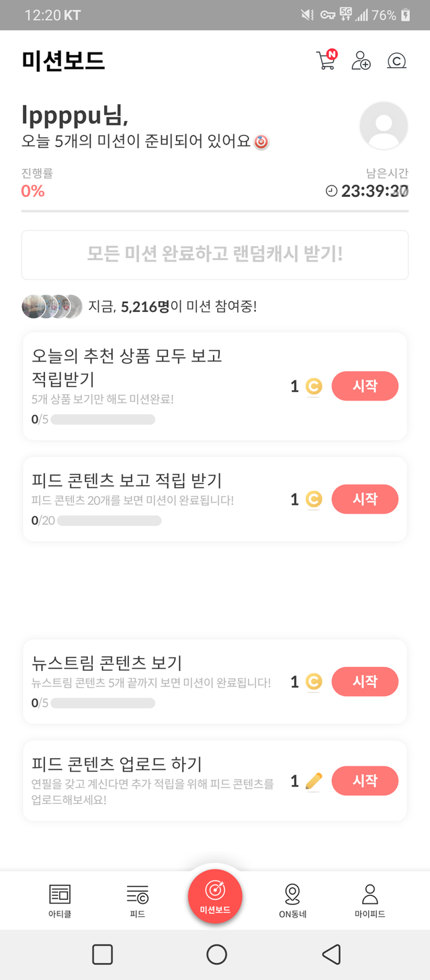This screenshot has height=980, width=430.
Task: Start the 피드 콘텐츠 업로드 하기 mission
Action: click(365, 780)
